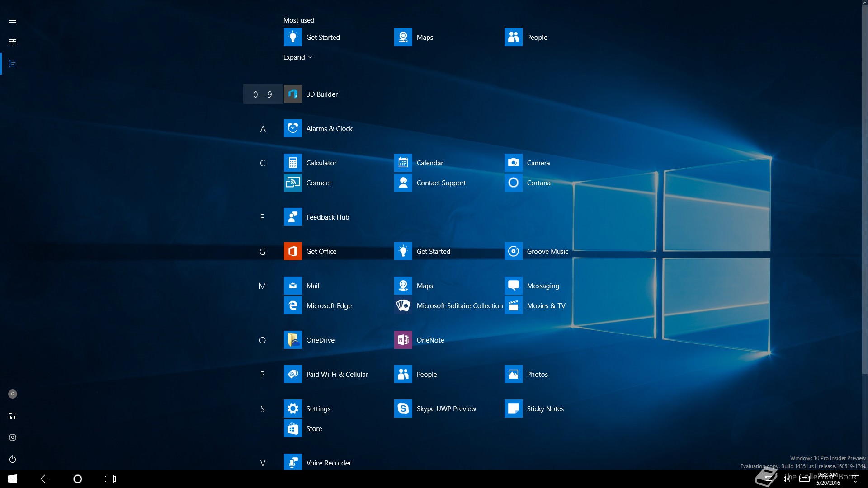The height and width of the screenshot is (488, 868).
Task: Open Settings gear in left sidebar
Action: click(x=13, y=437)
